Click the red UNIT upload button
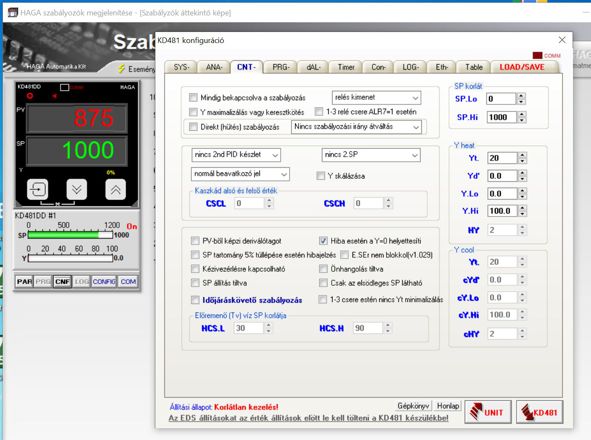 488,412
